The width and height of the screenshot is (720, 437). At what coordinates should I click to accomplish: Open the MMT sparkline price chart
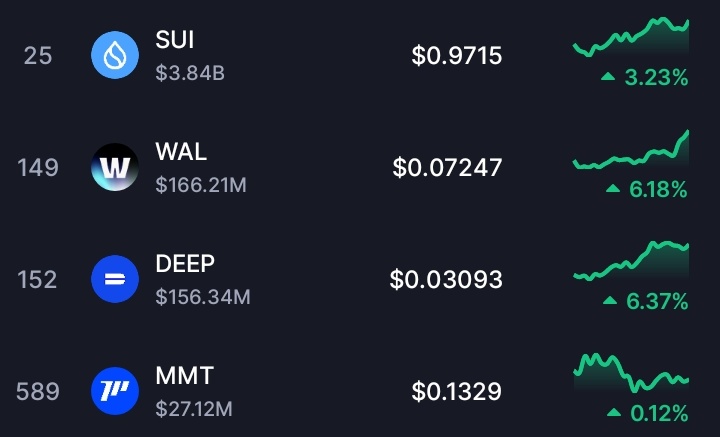point(631,372)
